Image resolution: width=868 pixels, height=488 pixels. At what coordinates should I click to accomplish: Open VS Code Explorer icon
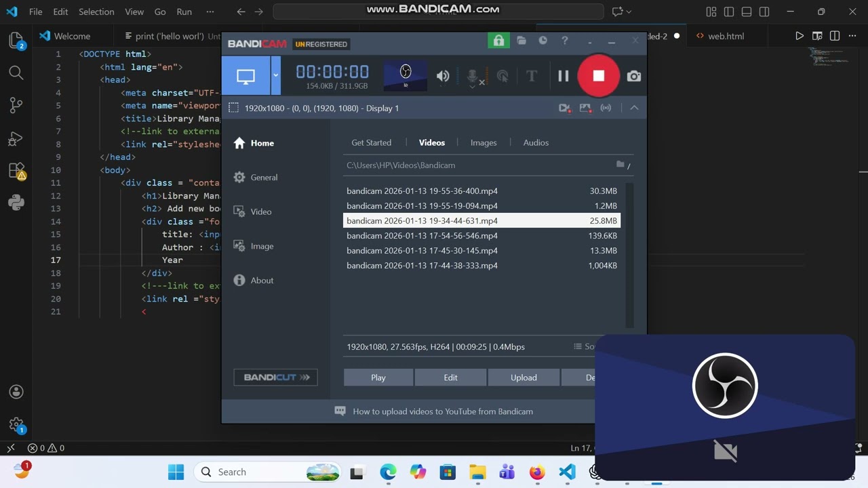coord(16,41)
